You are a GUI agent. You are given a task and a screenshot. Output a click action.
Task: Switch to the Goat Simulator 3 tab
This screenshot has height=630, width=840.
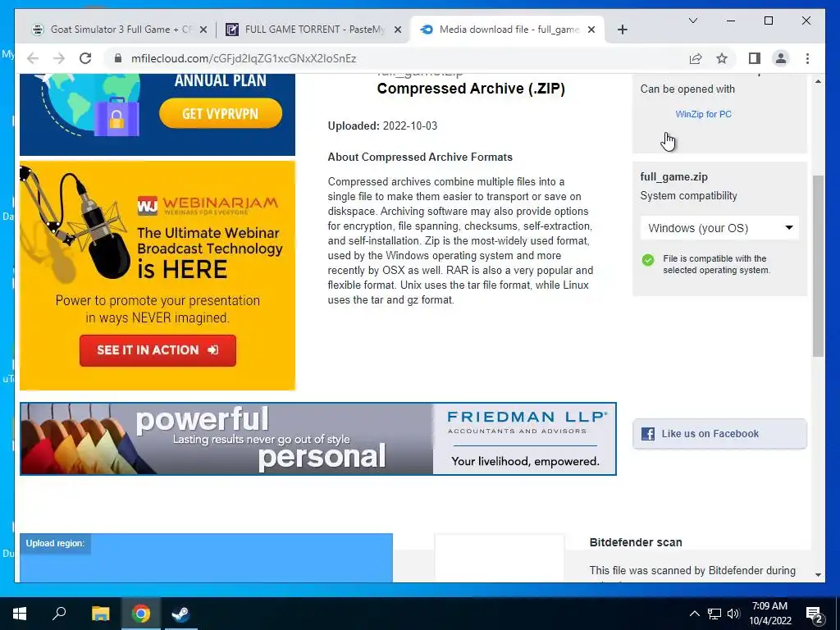pos(118,30)
